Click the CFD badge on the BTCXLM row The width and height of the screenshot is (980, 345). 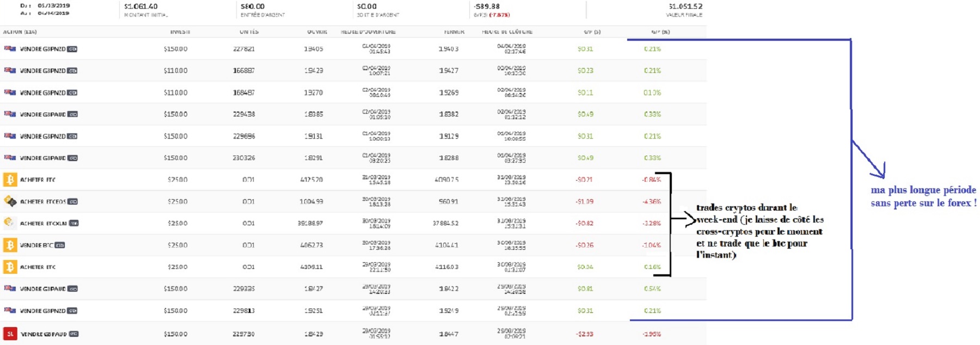coord(73,224)
